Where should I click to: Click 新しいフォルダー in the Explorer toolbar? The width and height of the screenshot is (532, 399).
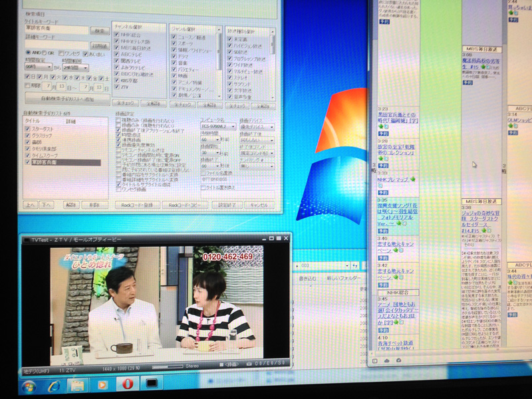(x=344, y=278)
